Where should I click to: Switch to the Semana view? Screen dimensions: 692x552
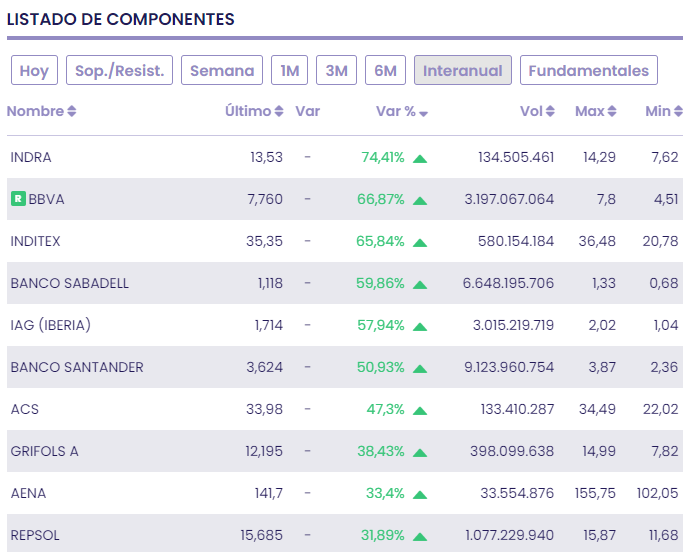[222, 71]
